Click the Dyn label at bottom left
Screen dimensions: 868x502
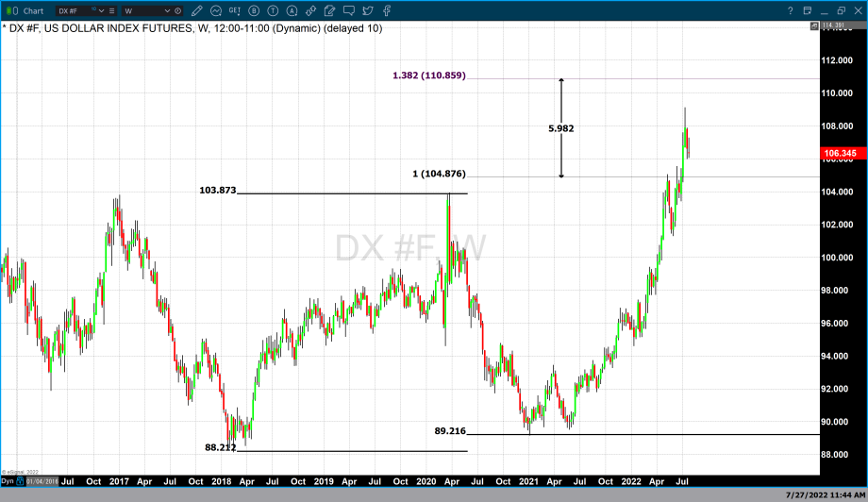[x=7, y=481]
